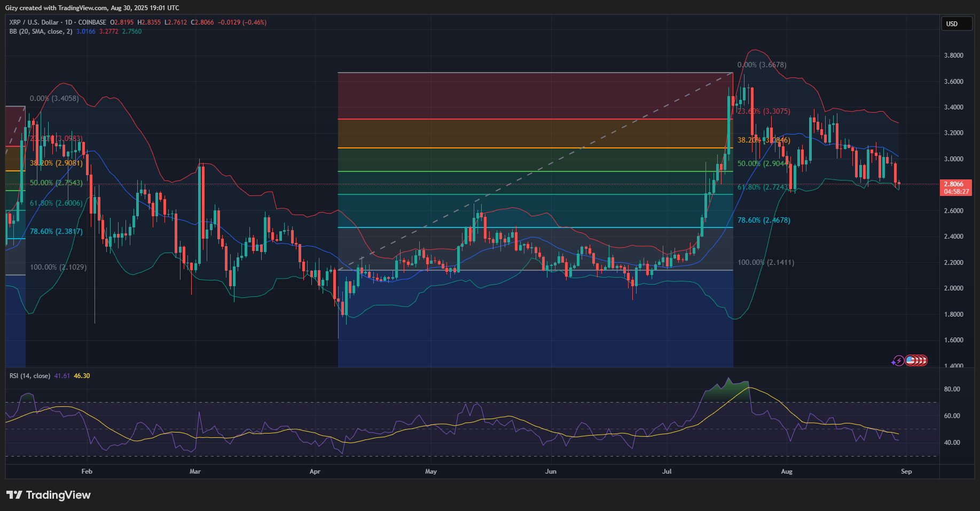
Task: Click the 0.00% (3.6678) Fibonacci level label
Action: click(x=762, y=65)
